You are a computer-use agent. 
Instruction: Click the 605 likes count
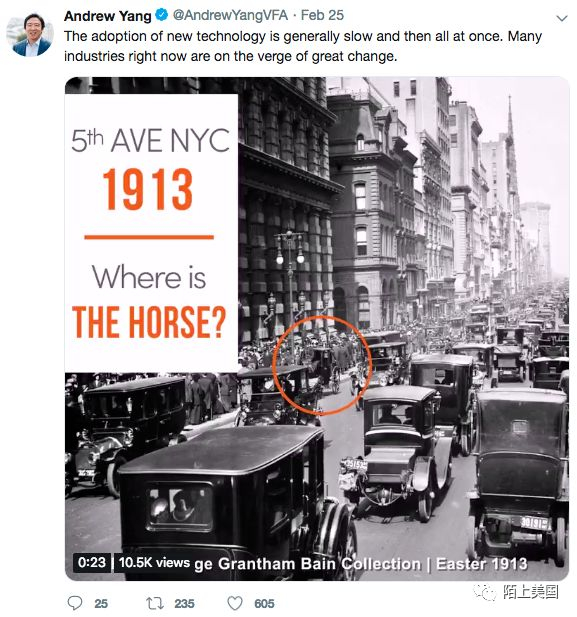[x=264, y=604]
